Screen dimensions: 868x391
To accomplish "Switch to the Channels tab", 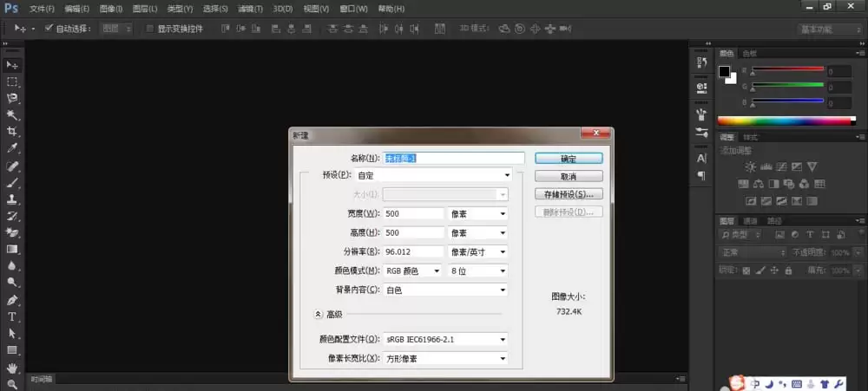I will [750, 221].
